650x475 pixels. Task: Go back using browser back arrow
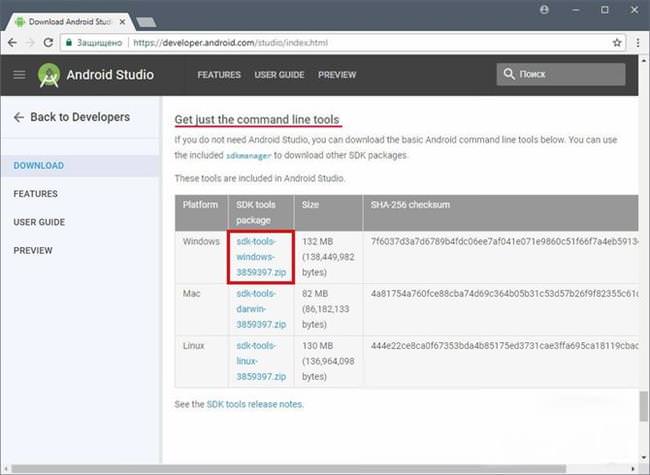[12, 43]
